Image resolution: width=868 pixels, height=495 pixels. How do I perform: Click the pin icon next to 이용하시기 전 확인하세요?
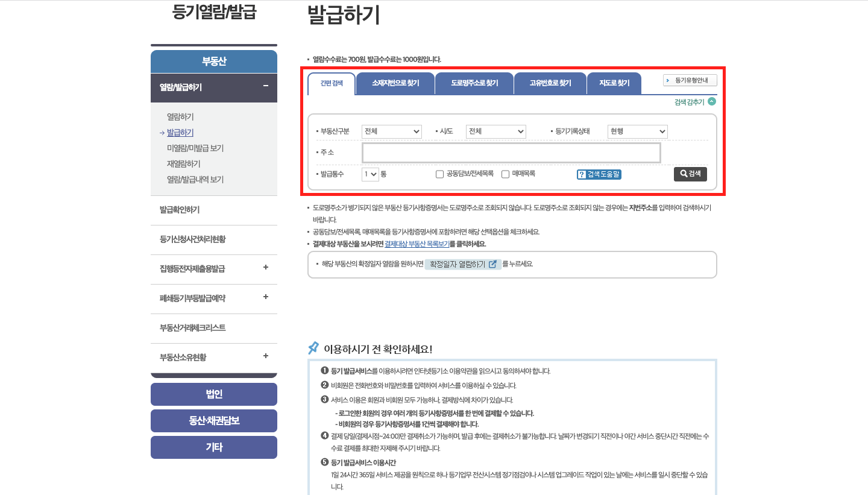(x=313, y=347)
